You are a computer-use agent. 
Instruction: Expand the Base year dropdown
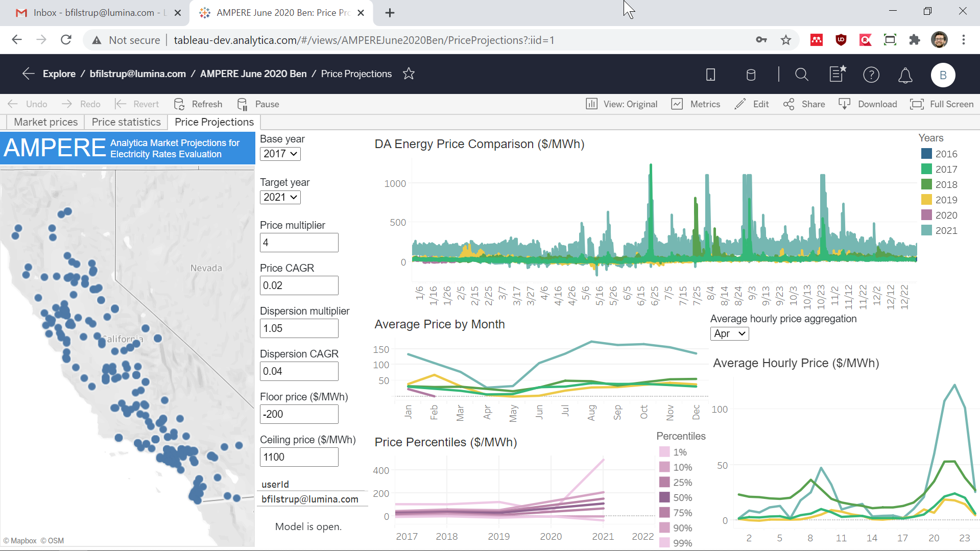click(280, 154)
